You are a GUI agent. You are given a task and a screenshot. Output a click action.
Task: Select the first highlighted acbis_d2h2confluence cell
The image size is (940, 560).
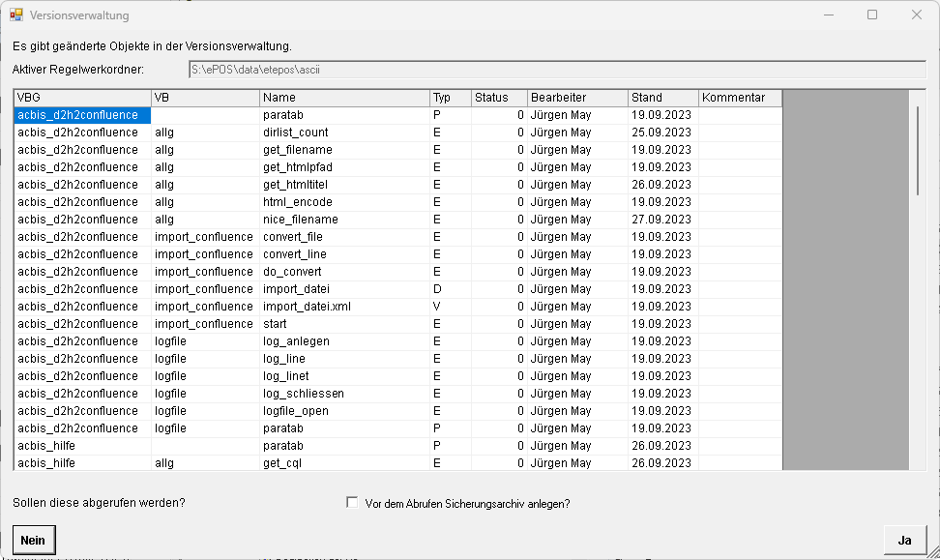[x=82, y=115]
